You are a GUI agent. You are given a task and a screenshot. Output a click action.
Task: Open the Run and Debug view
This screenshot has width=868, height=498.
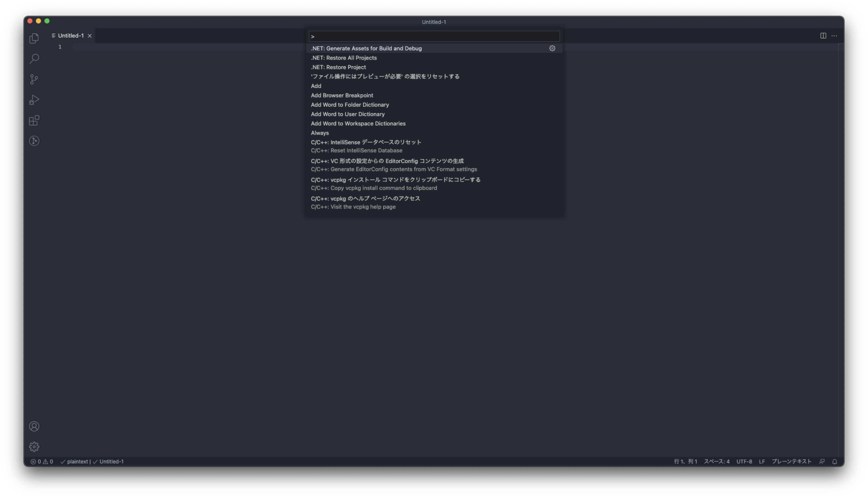click(34, 99)
